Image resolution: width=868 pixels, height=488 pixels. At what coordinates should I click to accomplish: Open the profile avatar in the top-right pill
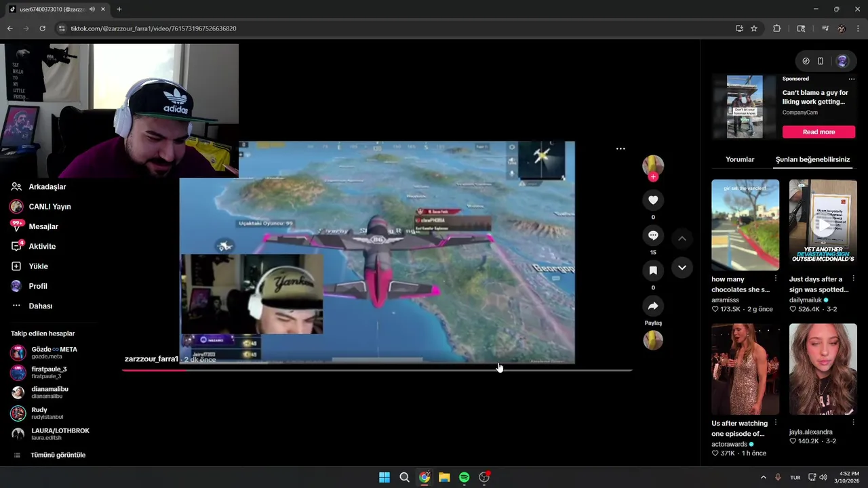click(x=842, y=61)
